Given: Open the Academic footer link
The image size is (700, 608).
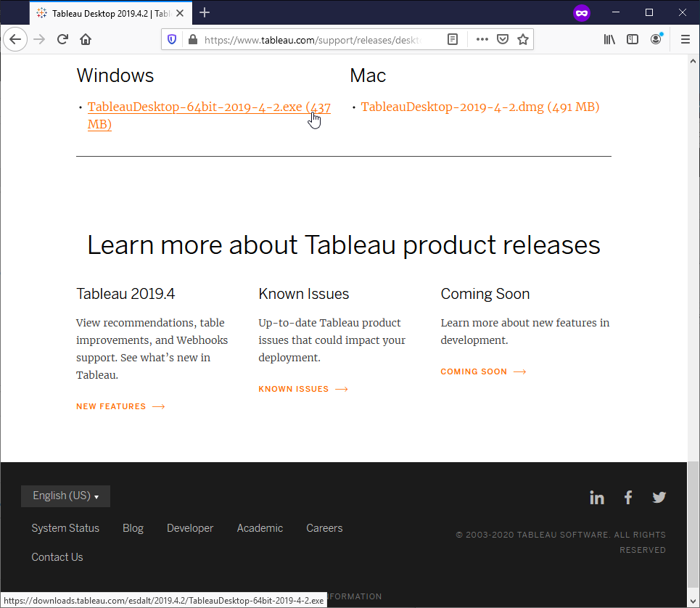Looking at the screenshot, I should pyautogui.click(x=260, y=528).
